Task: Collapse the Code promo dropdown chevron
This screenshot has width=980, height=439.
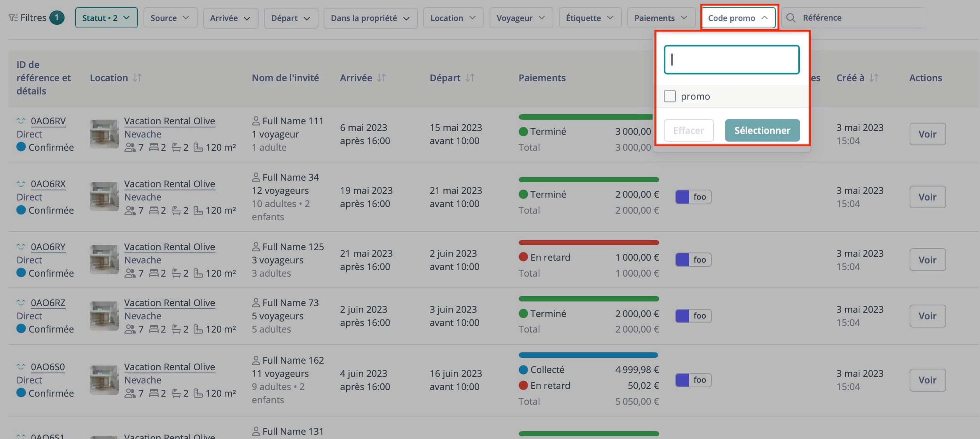Action: pyautogui.click(x=765, y=17)
